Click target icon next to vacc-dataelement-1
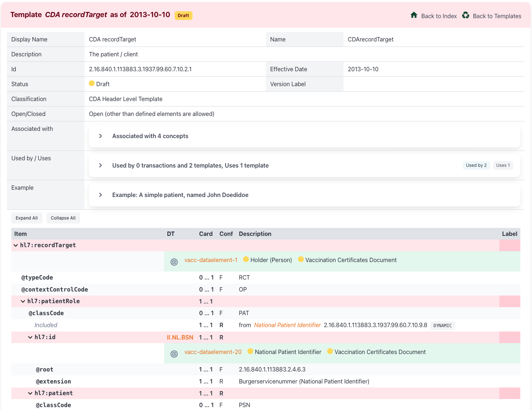532x410 pixels. (174, 262)
